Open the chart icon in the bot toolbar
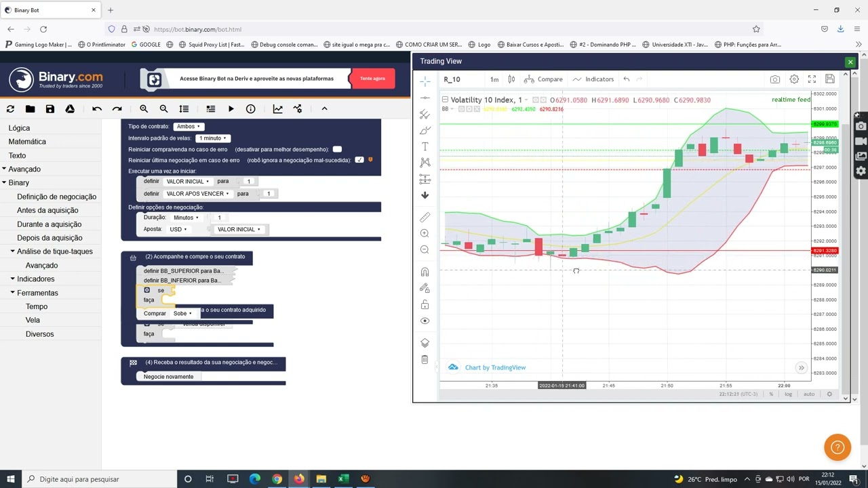This screenshot has width=868, height=488. tap(277, 108)
